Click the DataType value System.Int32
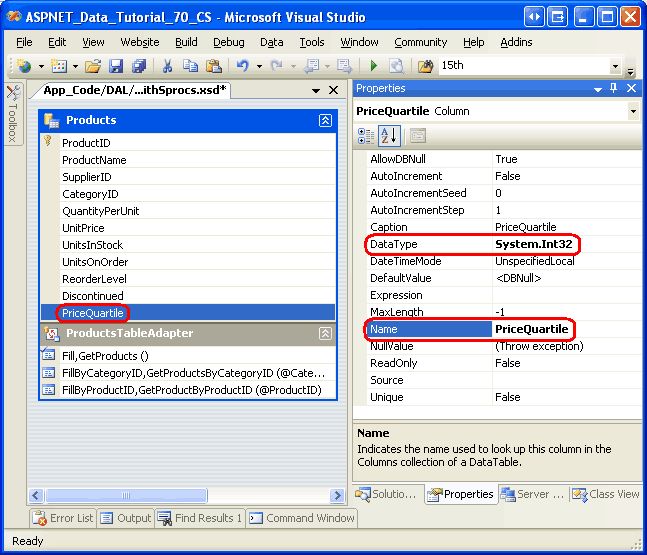The image size is (647, 555). tap(534, 244)
